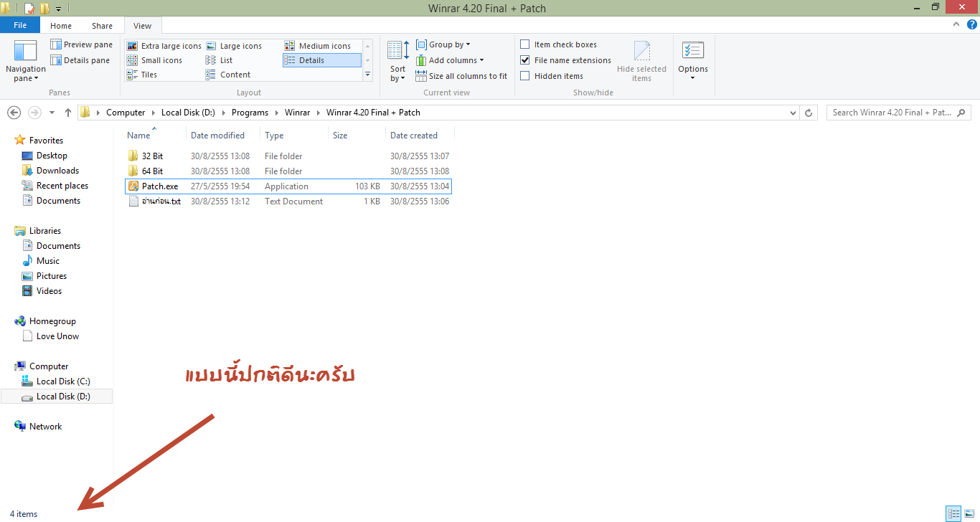Open the Group by dropdown

pyautogui.click(x=443, y=44)
